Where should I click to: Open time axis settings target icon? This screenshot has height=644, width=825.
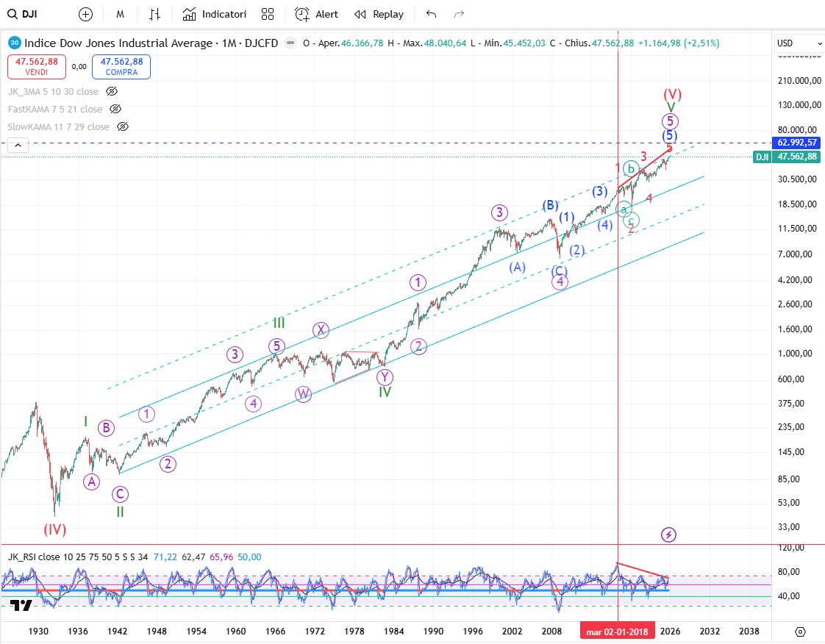tap(800, 632)
